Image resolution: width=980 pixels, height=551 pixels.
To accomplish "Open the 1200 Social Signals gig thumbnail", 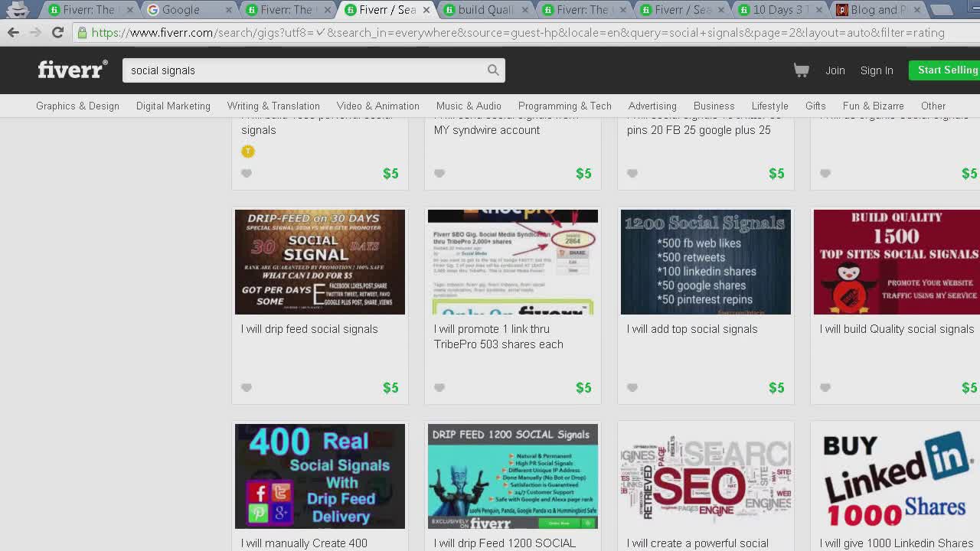I will point(705,262).
